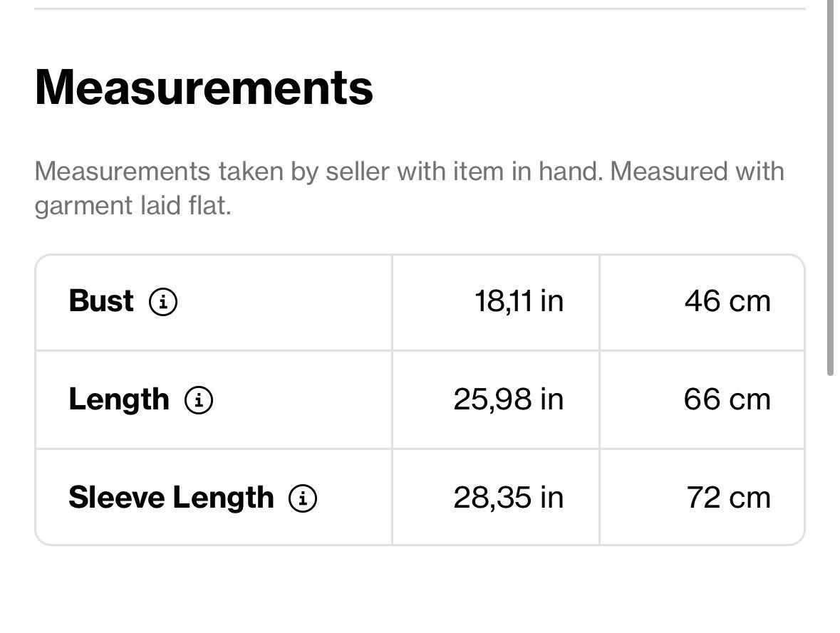Select the 18,11 in bust value
Viewport: 840px width, 633px height.
tap(519, 301)
